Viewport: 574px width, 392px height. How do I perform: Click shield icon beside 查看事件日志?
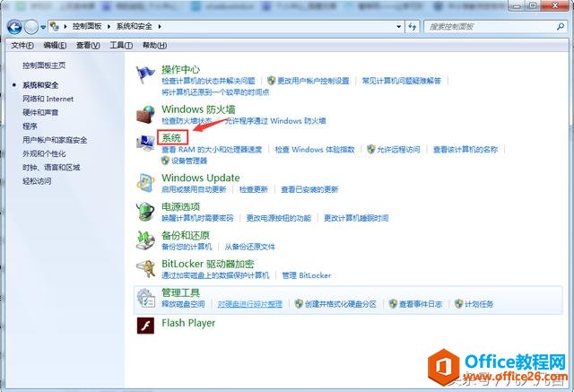coord(393,303)
